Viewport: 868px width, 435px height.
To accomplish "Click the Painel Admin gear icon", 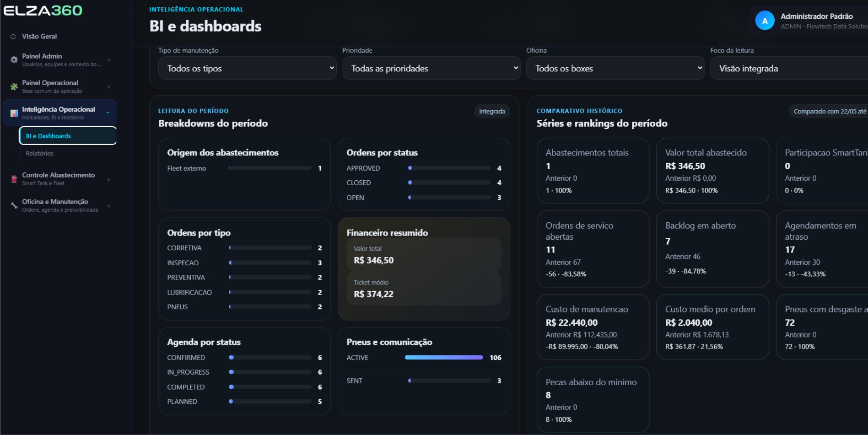I will 14,59.
